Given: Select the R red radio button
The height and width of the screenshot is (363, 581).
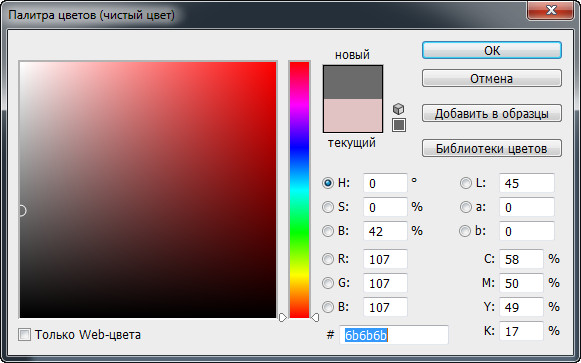Looking at the screenshot, I should [328, 259].
